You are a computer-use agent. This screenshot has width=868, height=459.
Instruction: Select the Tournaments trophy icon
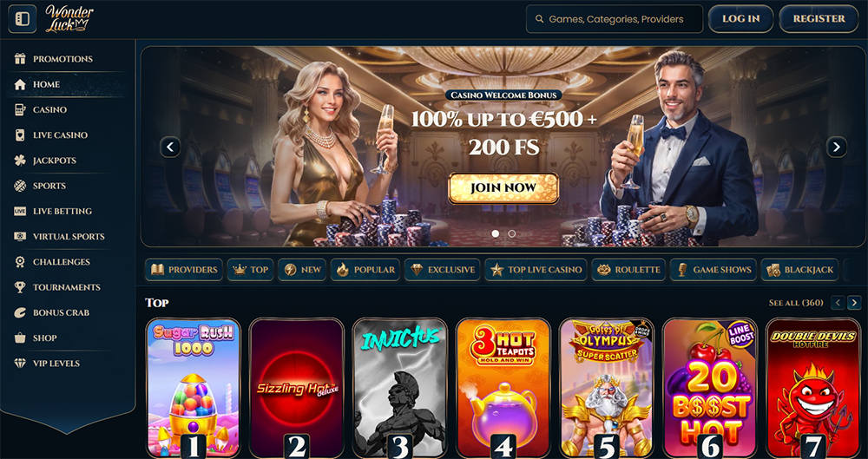[20, 287]
